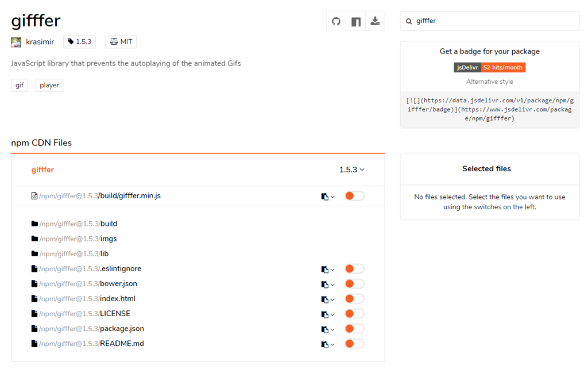Image resolution: width=588 pixels, height=377 pixels.
Task: Enable the README.md selection switch
Action: pyautogui.click(x=354, y=344)
